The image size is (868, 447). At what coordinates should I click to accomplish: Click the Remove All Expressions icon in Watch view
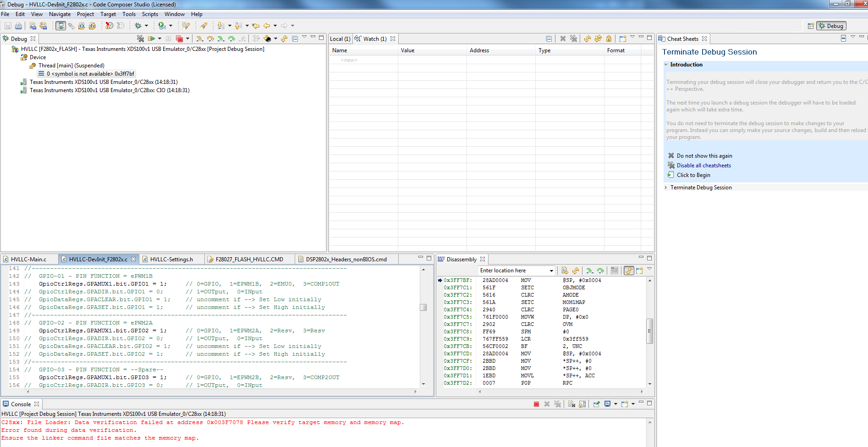tap(574, 39)
